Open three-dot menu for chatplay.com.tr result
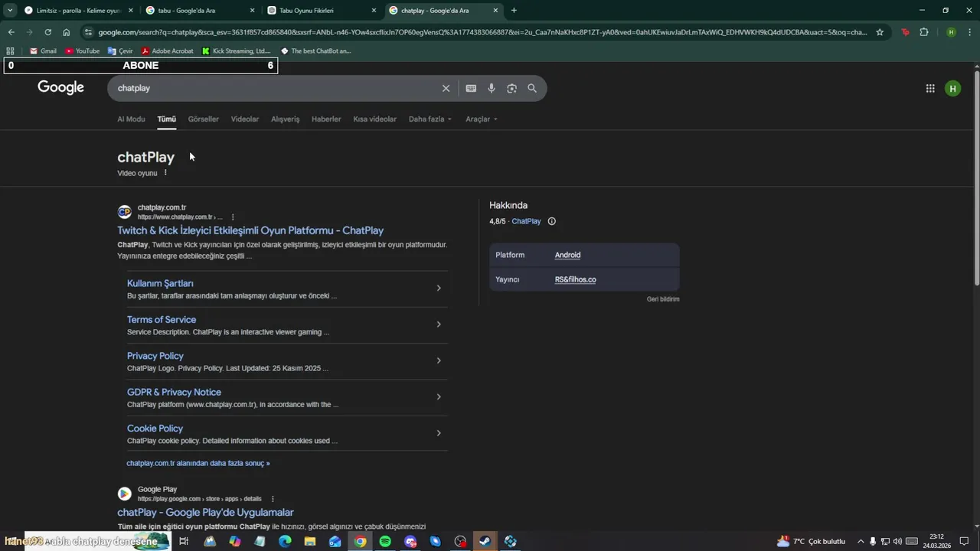 point(233,217)
